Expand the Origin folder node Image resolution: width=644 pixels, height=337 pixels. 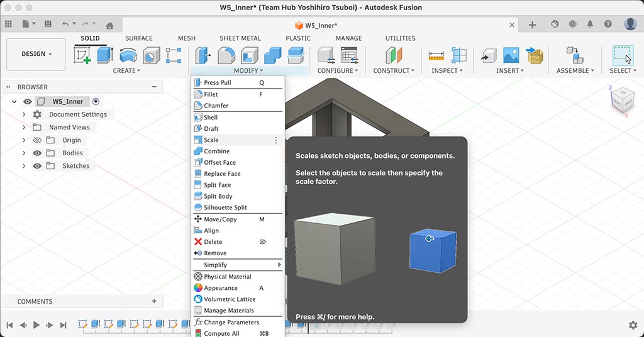(24, 140)
